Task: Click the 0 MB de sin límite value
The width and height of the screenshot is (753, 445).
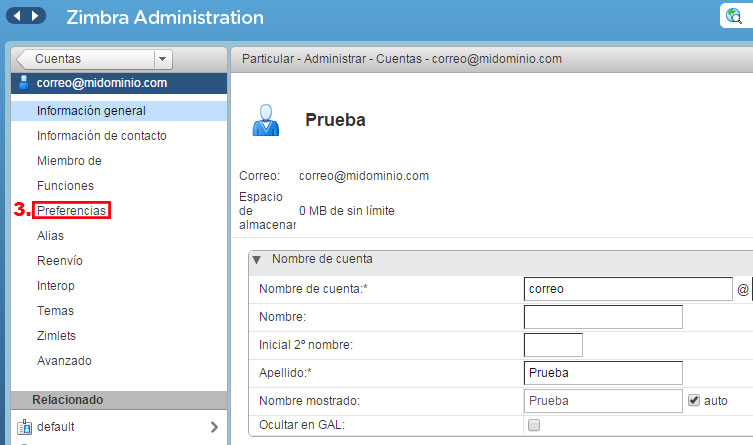Action: pos(347,211)
